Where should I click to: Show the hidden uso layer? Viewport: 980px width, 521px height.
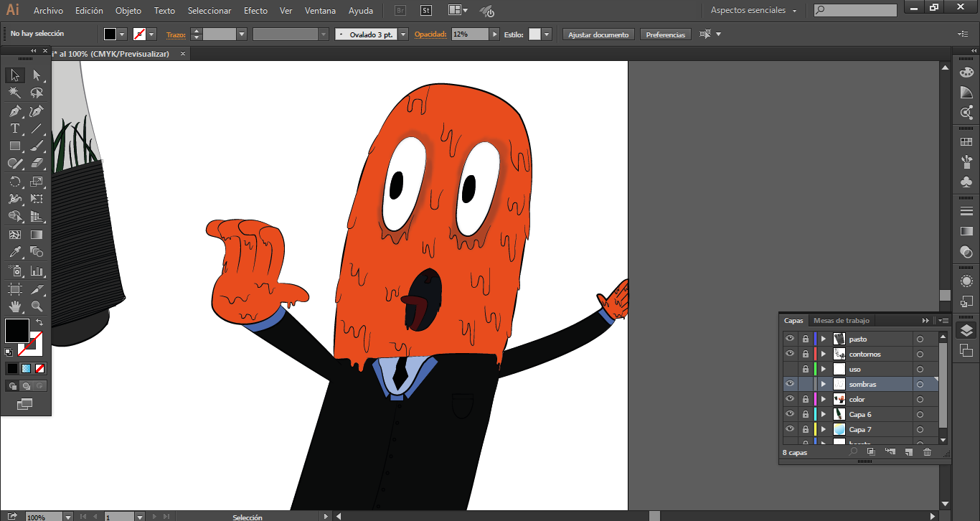(x=790, y=369)
